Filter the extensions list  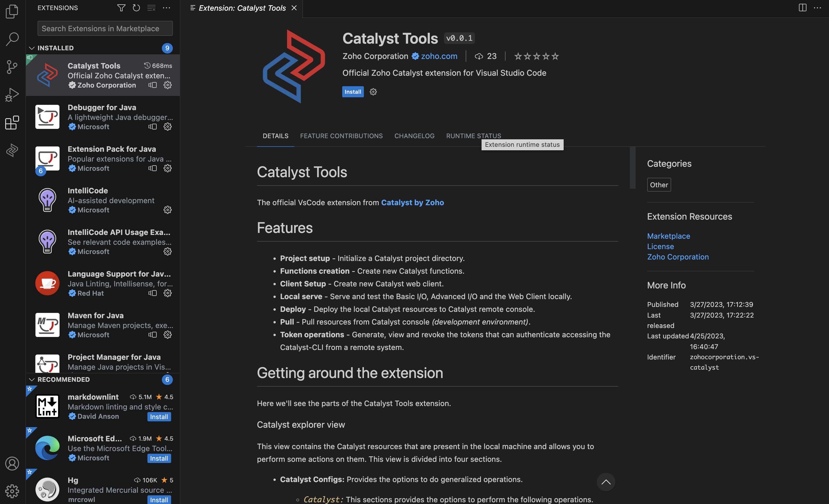click(x=121, y=8)
